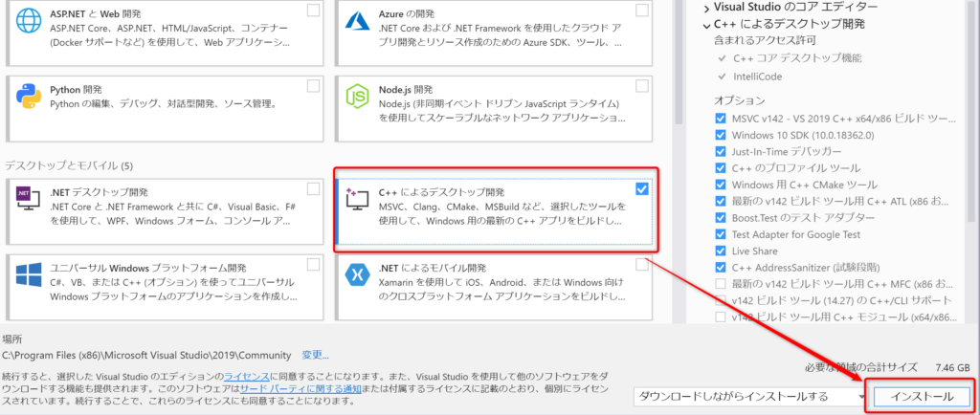Image resolution: width=980 pixels, height=415 pixels.
Task: Click the 7.46 GB total size value
Action: (952, 367)
